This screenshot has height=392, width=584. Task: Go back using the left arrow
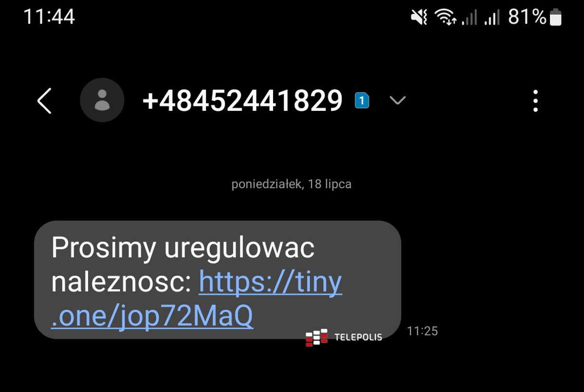point(44,101)
